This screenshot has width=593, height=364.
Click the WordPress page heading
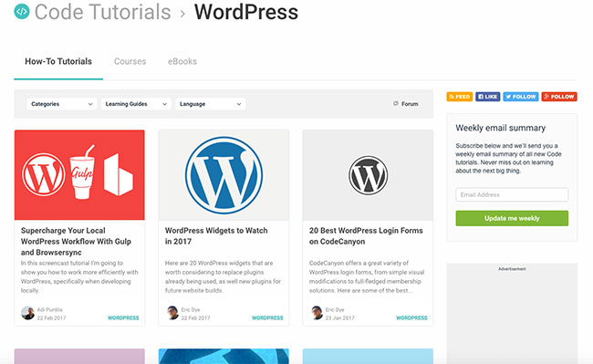coord(246,12)
